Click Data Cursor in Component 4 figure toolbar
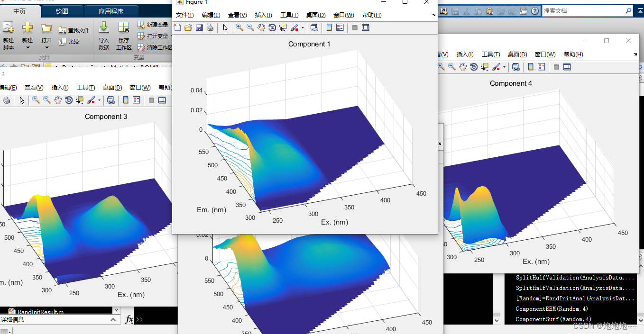 [485, 67]
